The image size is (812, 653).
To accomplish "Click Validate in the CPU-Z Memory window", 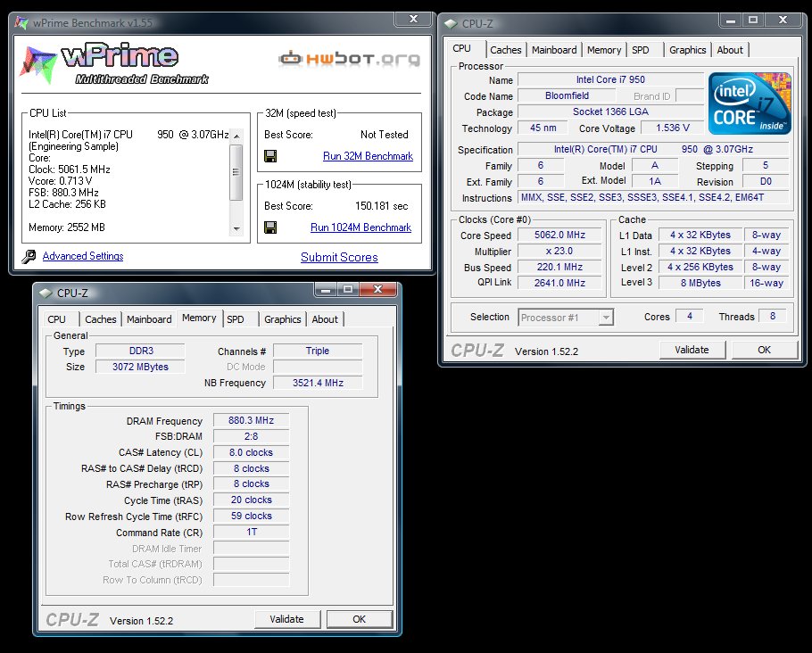I will (287, 619).
